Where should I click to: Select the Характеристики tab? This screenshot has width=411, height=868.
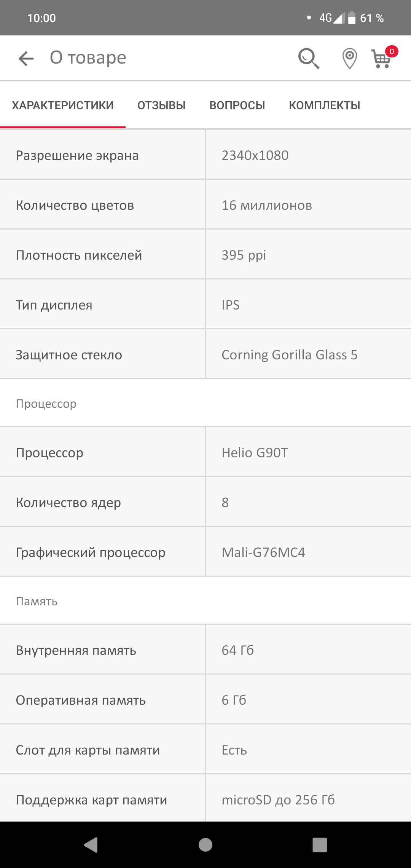click(63, 105)
